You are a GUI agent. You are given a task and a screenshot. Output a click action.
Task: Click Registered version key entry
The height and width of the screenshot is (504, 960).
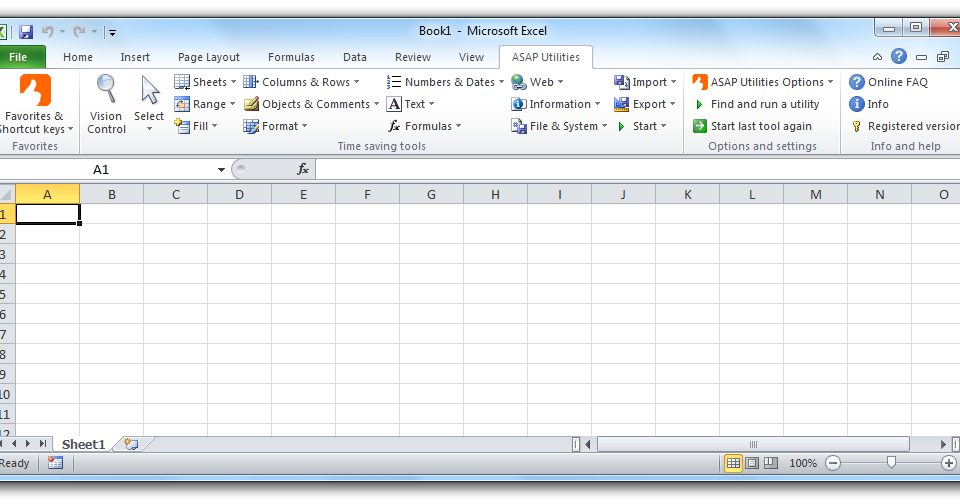pyautogui.click(x=904, y=126)
